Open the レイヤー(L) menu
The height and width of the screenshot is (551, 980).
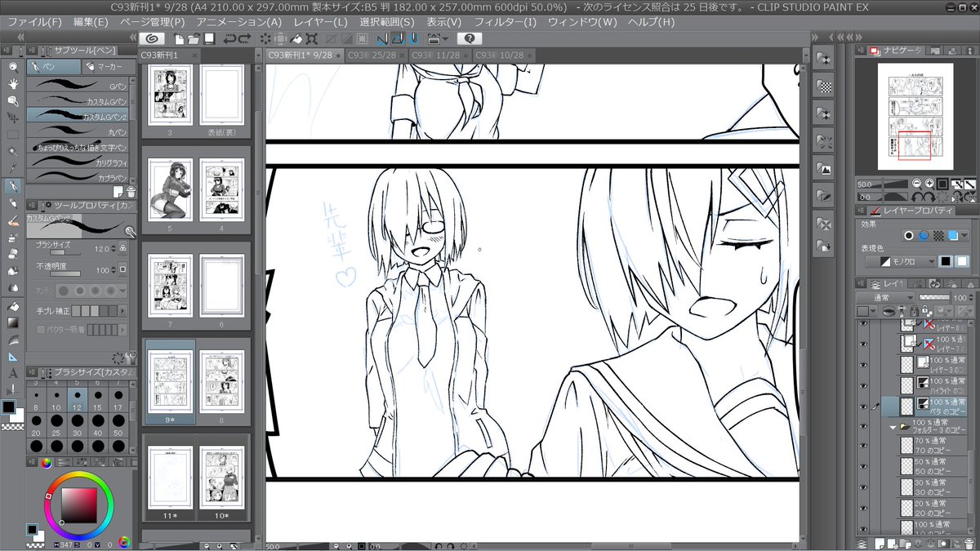click(x=322, y=21)
